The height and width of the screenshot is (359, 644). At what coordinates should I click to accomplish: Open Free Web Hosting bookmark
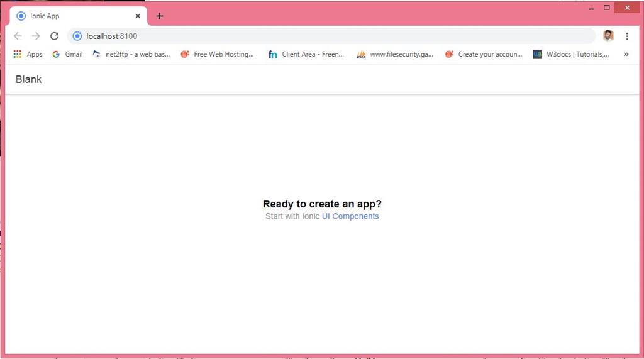pos(218,54)
